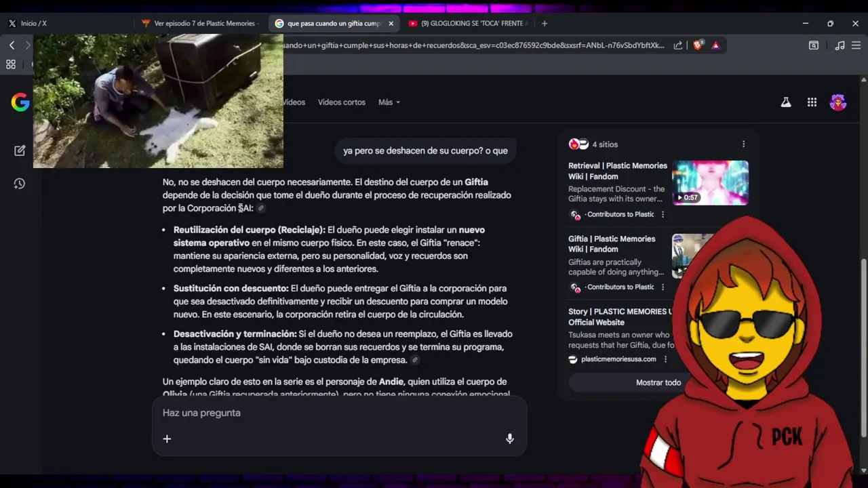
Task: Open the browser hamburger menu
Action: [x=856, y=45]
